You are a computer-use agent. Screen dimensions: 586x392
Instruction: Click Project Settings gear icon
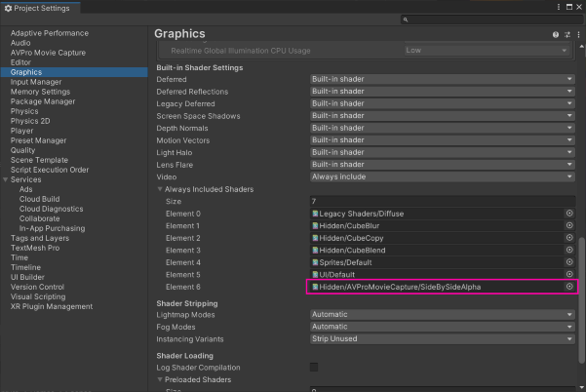tap(8, 8)
